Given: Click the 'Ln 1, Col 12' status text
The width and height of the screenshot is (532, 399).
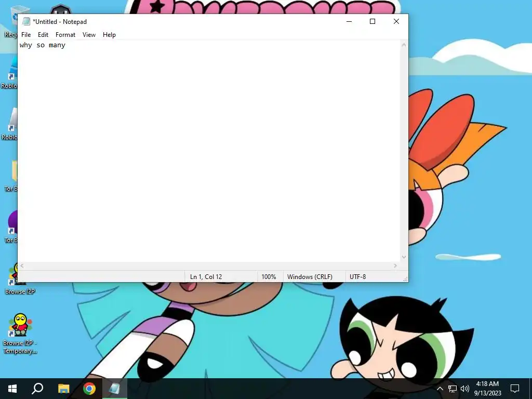Looking at the screenshot, I should pos(206,277).
